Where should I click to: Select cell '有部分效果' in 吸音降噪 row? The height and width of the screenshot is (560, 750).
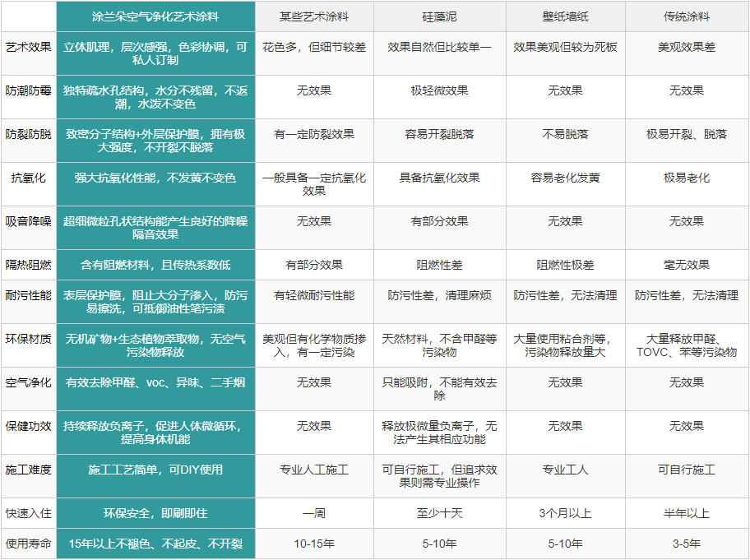(x=440, y=228)
